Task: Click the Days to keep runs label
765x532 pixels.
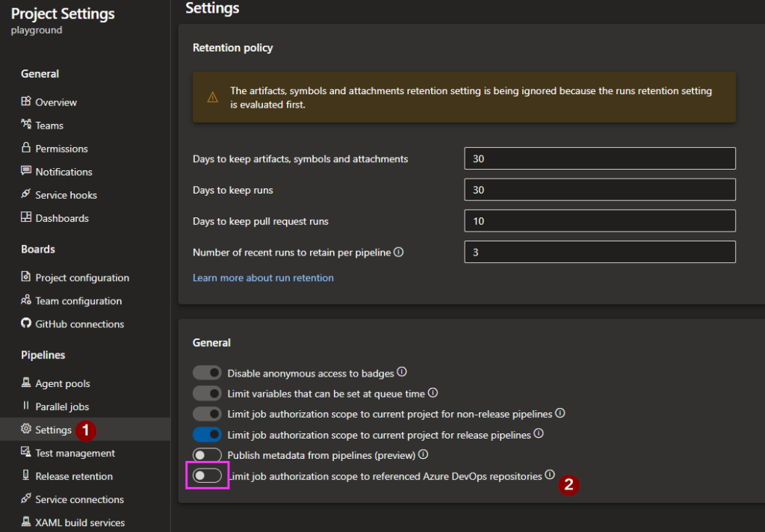Action: (x=233, y=191)
